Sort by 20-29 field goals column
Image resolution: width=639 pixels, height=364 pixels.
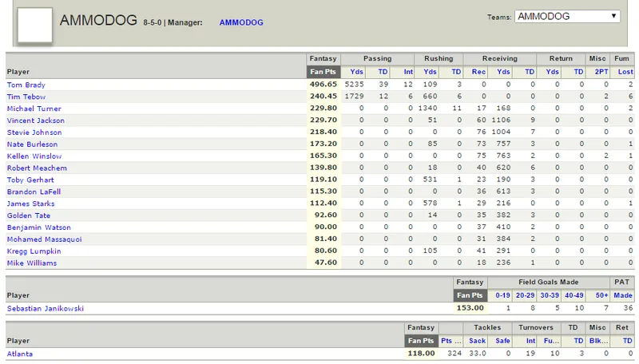[x=525, y=295]
